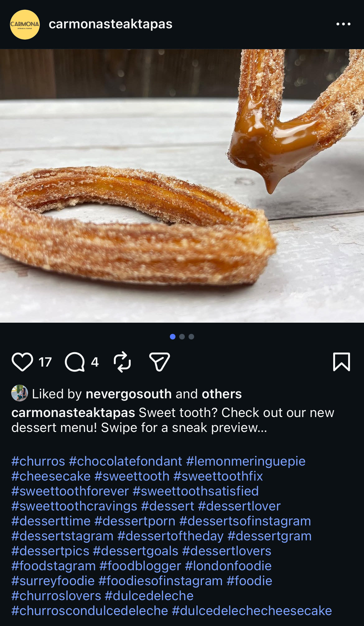Open the #cheesecake hashtag
Image resolution: width=364 pixels, height=626 pixels.
(x=51, y=476)
